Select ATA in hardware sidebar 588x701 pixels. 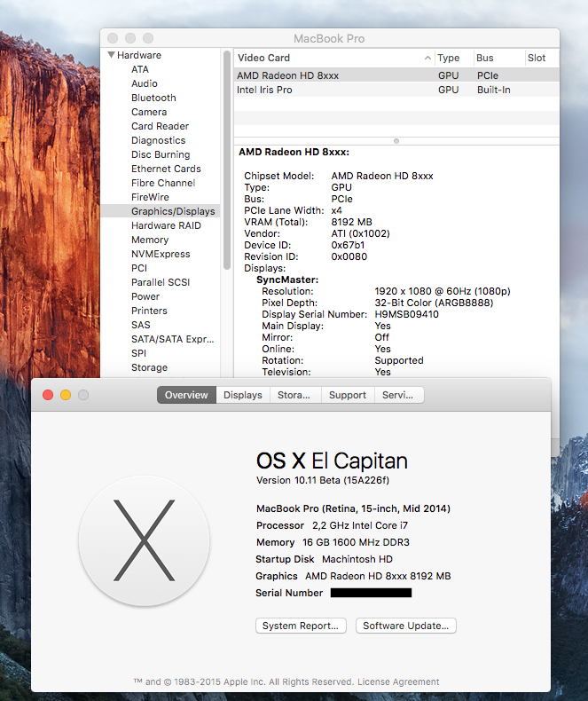[140, 69]
